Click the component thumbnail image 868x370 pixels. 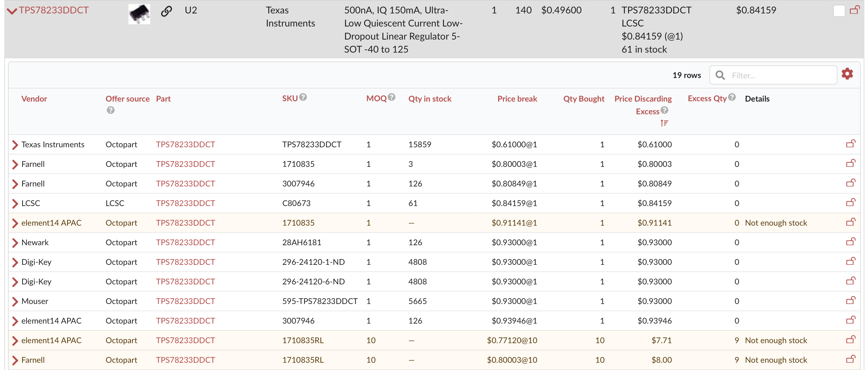139,14
